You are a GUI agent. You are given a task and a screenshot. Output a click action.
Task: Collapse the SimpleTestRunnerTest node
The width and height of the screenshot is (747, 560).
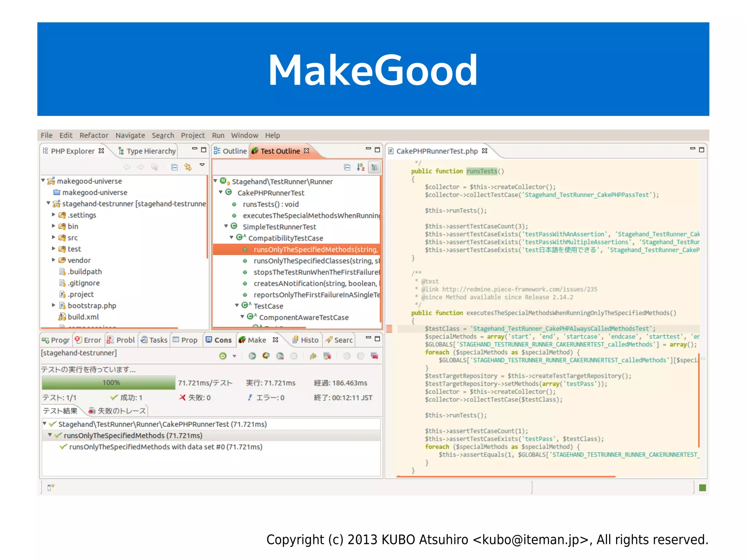click(226, 227)
